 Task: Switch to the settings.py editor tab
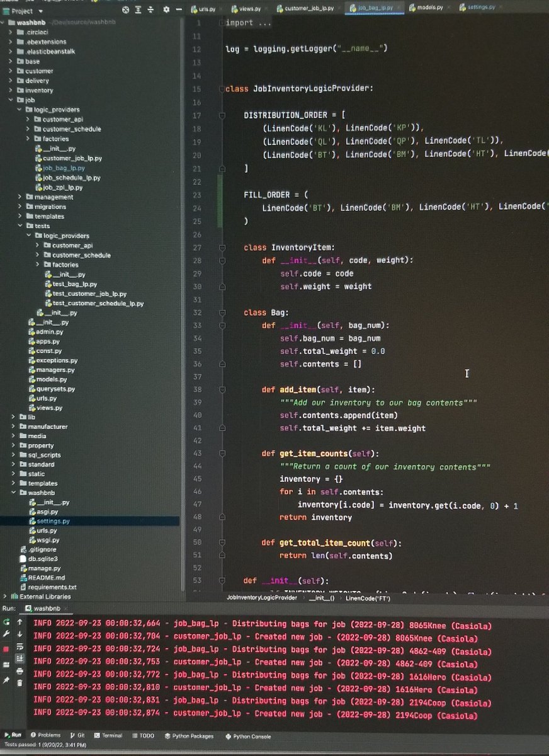click(x=477, y=9)
